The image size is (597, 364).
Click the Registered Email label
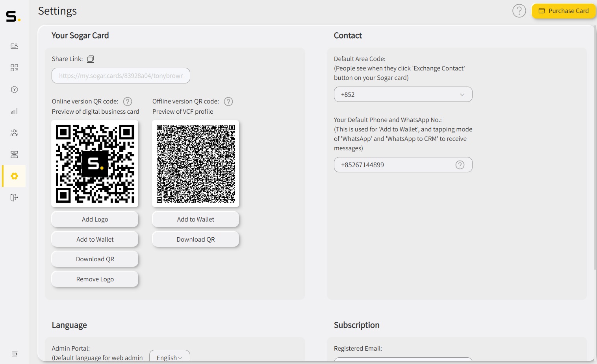pos(358,348)
